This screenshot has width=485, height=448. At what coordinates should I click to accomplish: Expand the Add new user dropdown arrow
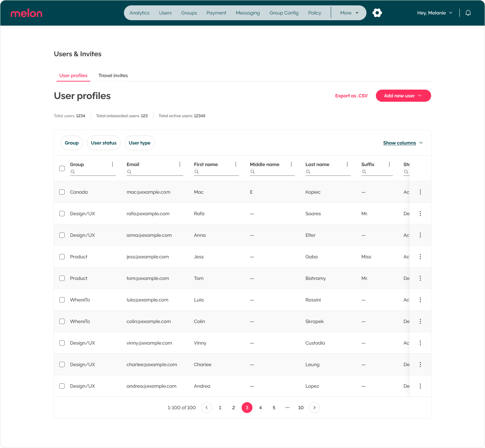(x=420, y=96)
